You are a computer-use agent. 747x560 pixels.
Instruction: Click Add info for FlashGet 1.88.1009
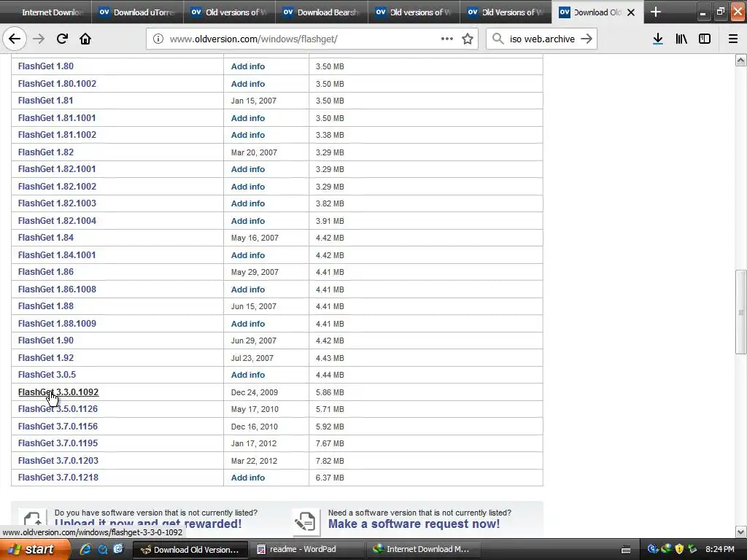pyautogui.click(x=248, y=324)
